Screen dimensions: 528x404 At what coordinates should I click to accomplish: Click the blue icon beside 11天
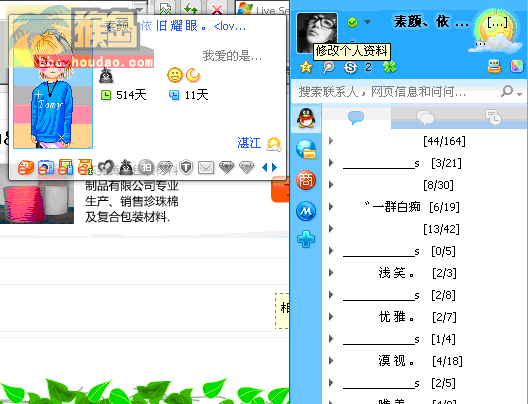(x=174, y=95)
